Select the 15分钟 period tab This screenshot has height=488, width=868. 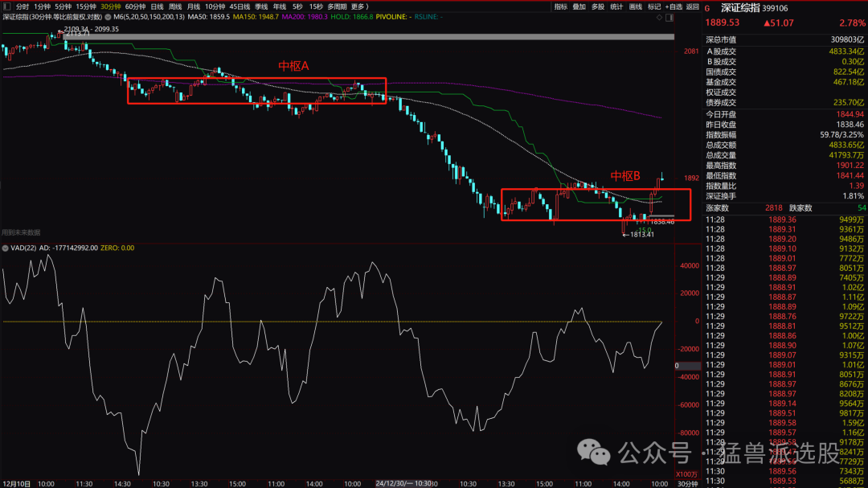pyautogui.click(x=86, y=6)
